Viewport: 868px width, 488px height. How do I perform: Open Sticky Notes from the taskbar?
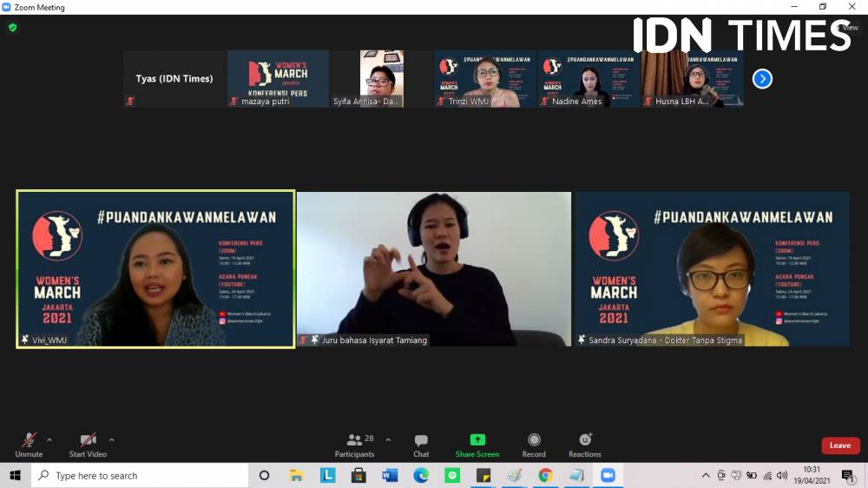click(483, 476)
